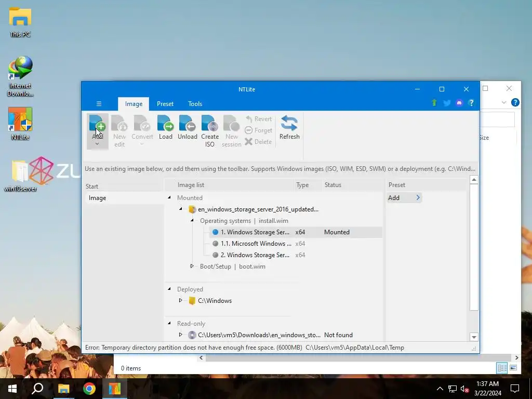Click the muted volume tray icon
532x399 pixels.
click(464, 389)
